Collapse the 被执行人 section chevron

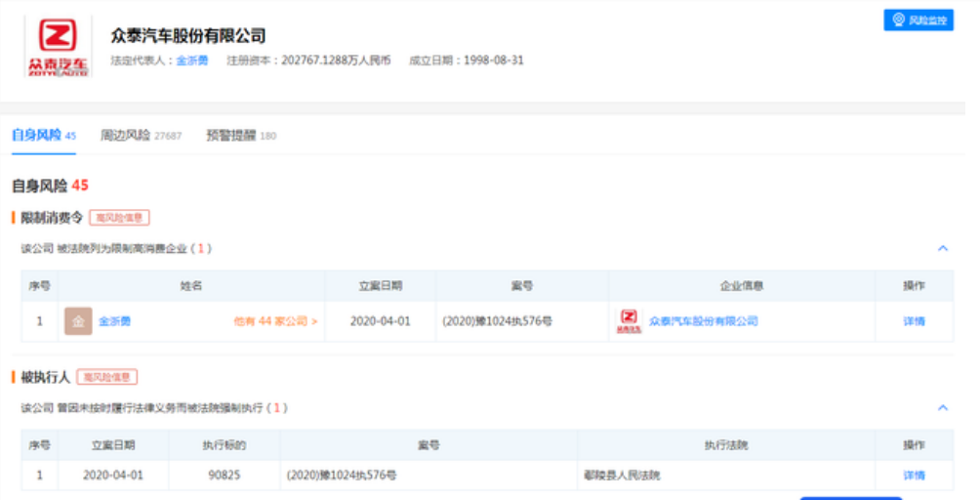click(x=943, y=407)
